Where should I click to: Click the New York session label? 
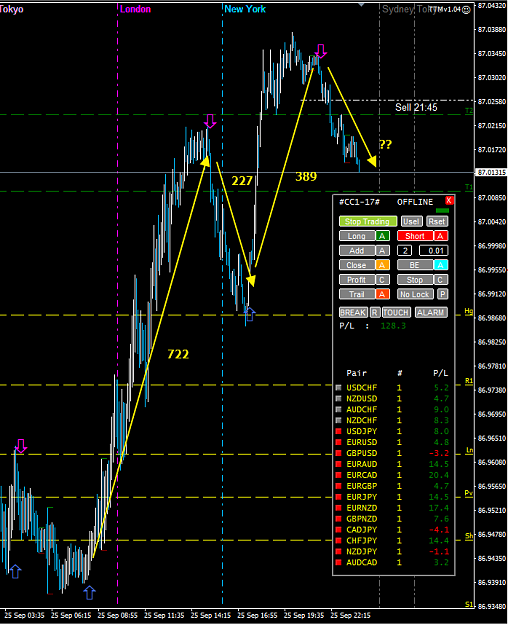[x=245, y=9]
